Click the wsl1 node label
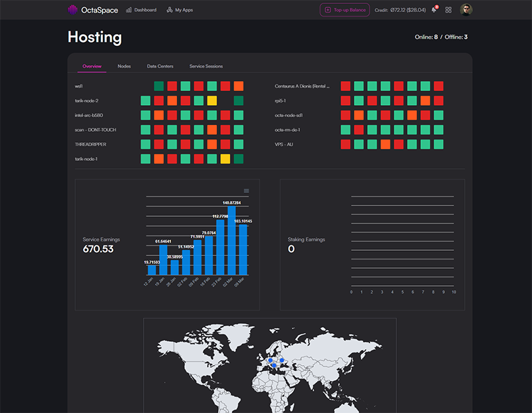 [x=78, y=86]
